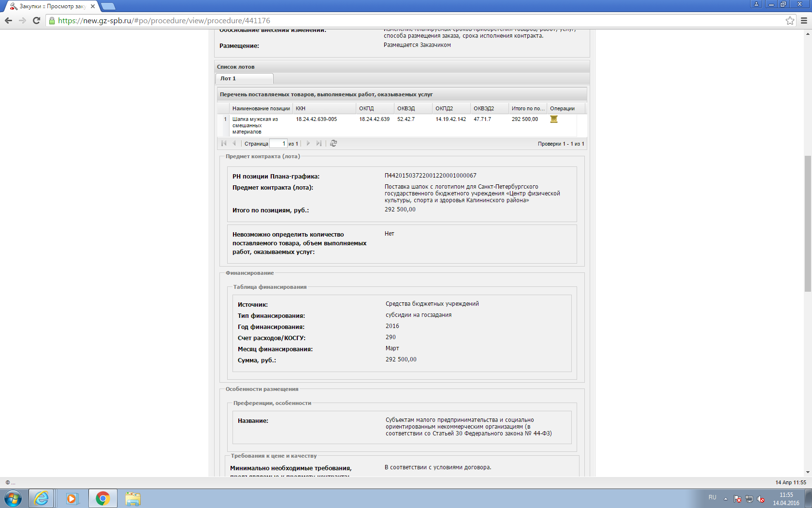Click the Размещается Заказчиком value
This screenshot has width=812, height=508.
click(x=417, y=45)
